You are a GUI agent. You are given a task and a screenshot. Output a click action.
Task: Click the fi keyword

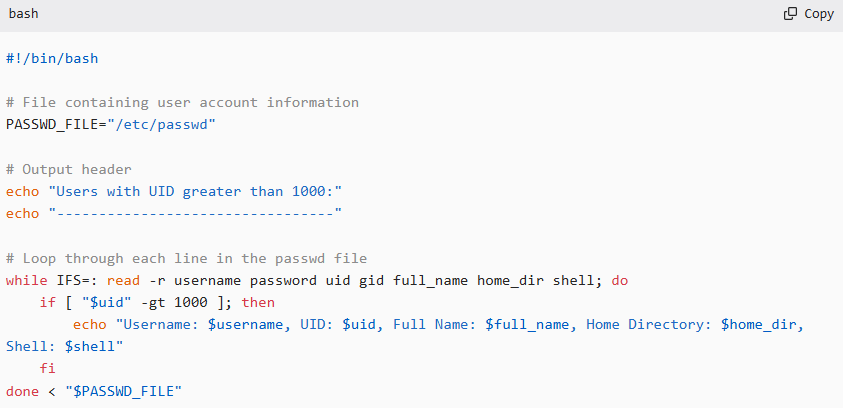[48, 368]
